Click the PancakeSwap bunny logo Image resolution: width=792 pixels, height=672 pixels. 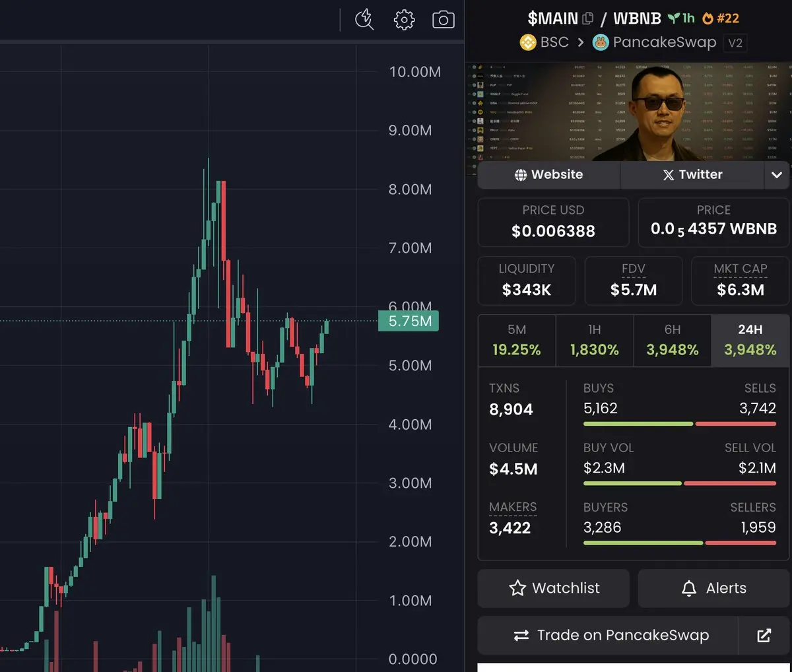601,42
